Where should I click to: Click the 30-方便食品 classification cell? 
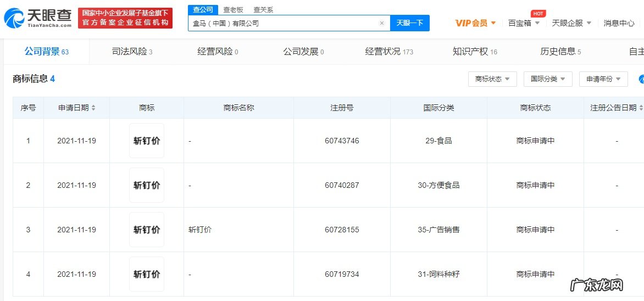tap(438, 185)
